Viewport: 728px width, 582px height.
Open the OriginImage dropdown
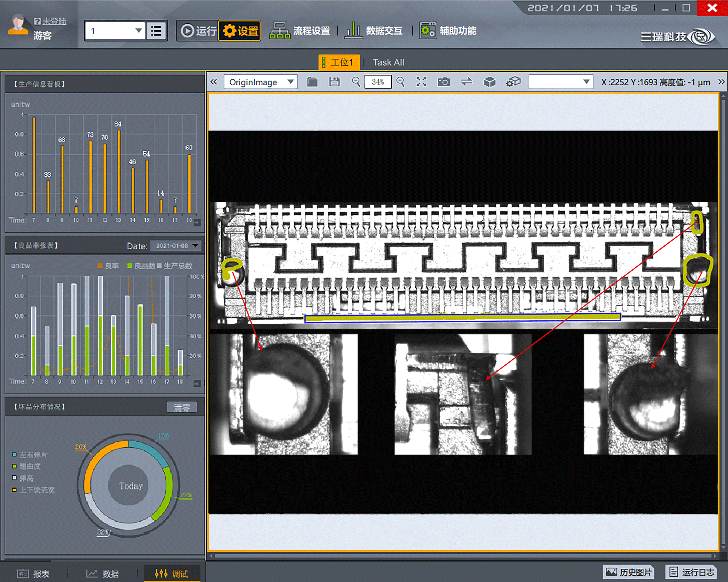pos(260,82)
